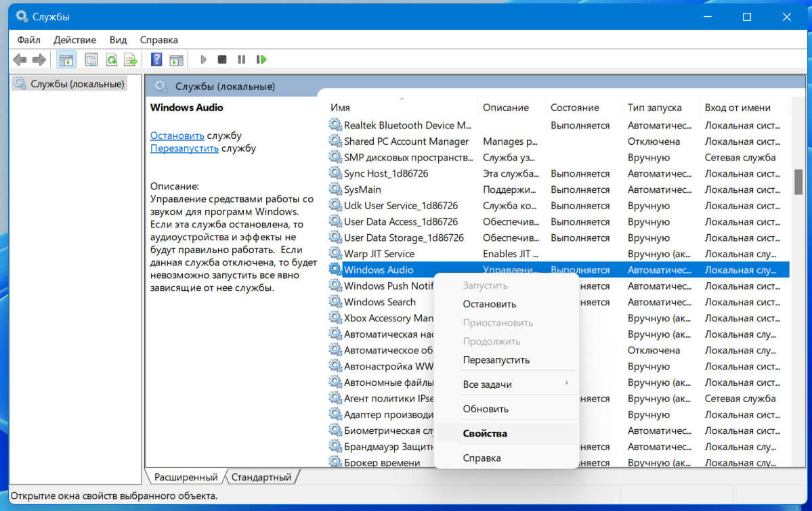
Task: Click the Остановить службу link
Action: [x=177, y=135]
